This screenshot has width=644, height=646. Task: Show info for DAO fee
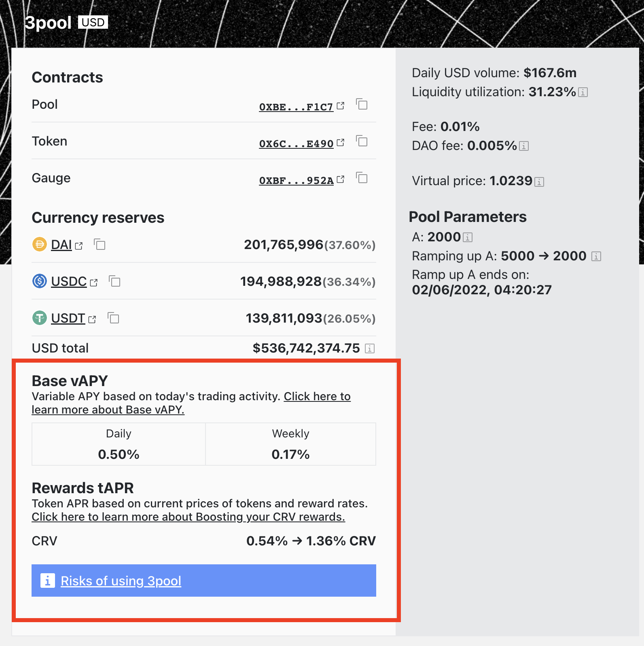point(524,146)
